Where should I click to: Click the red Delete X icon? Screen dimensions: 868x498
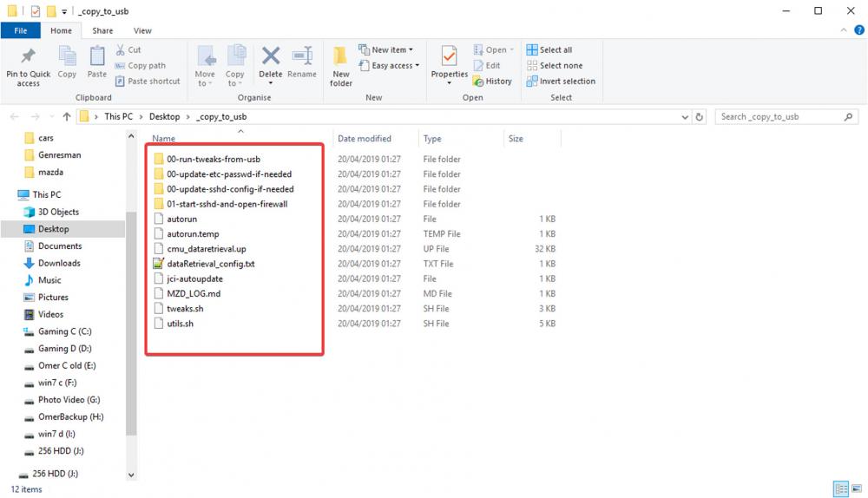[271, 56]
